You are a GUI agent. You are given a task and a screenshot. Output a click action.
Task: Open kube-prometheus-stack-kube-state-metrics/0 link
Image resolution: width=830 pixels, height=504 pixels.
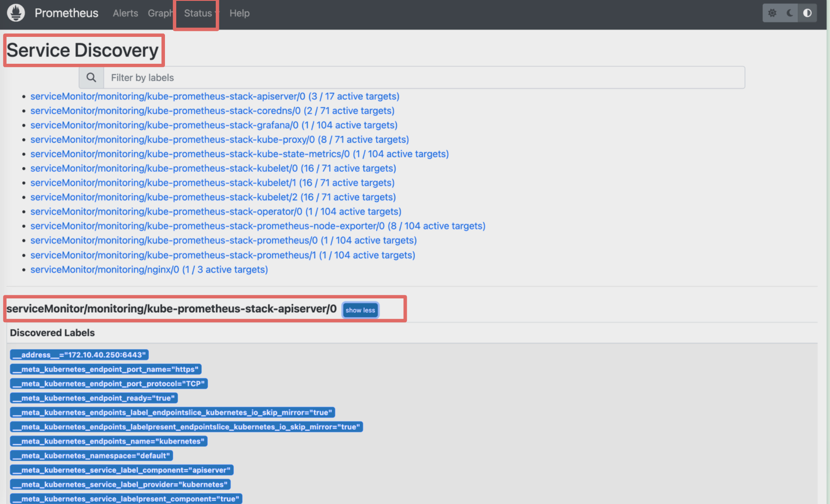240,154
